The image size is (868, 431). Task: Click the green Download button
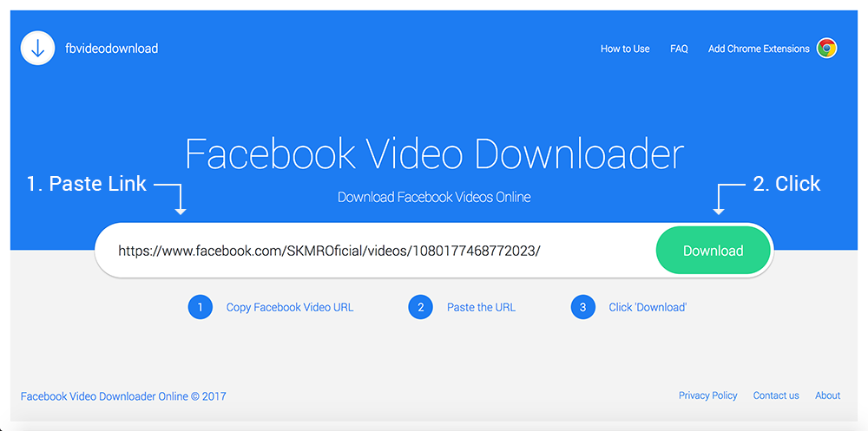click(713, 251)
